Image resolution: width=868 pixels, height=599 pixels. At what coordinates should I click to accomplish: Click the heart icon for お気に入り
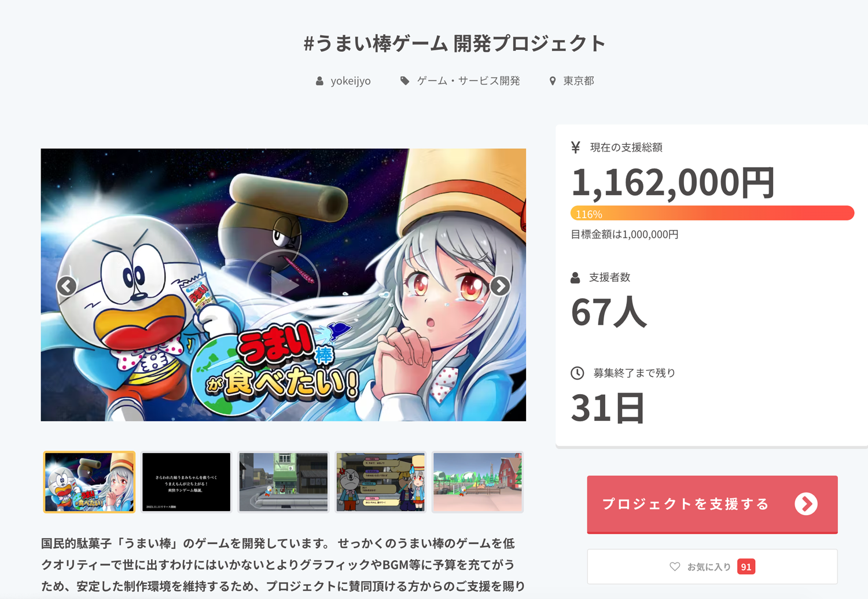click(x=675, y=567)
